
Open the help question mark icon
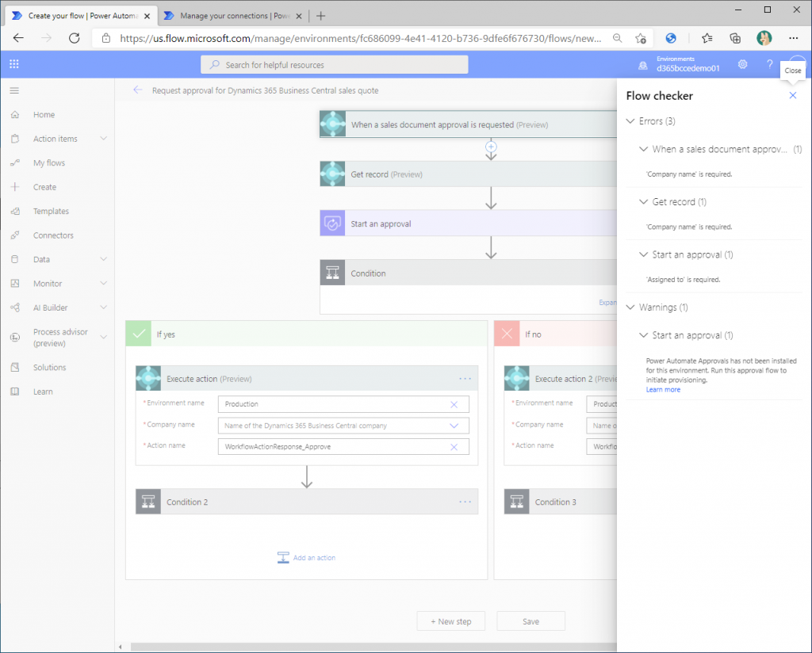[x=769, y=64]
